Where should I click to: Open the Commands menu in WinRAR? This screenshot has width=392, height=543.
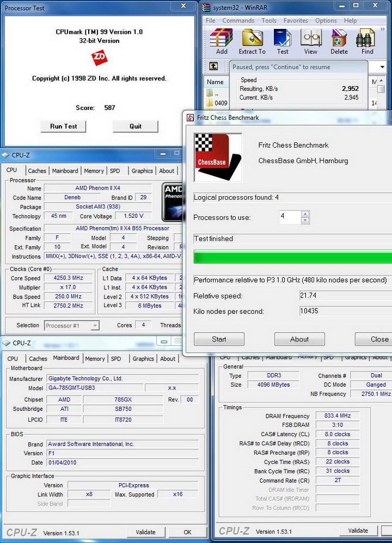click(238, 21)
